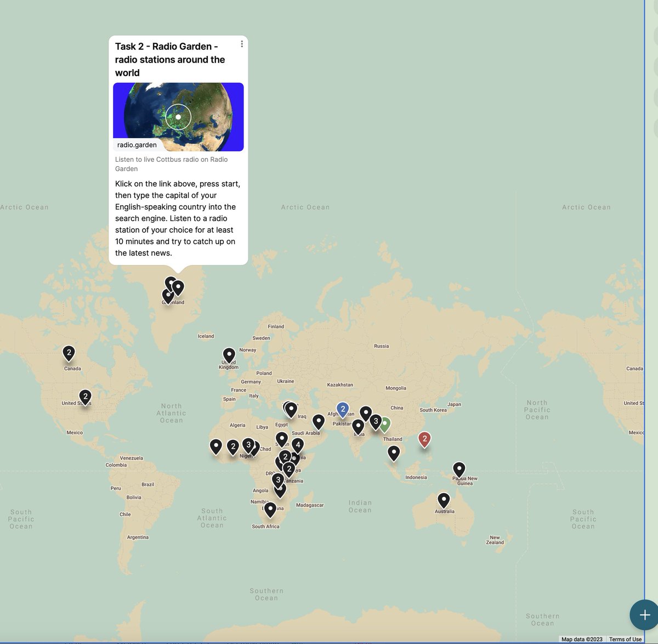Open the pin above the Saudi Arabia label

(x=319, y=422)
